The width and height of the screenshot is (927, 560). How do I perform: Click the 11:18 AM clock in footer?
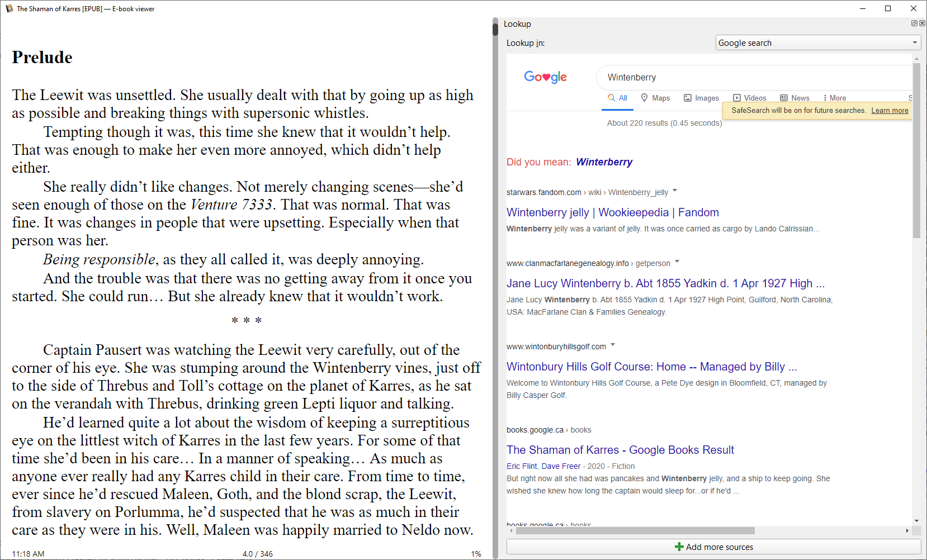[28, 554]
